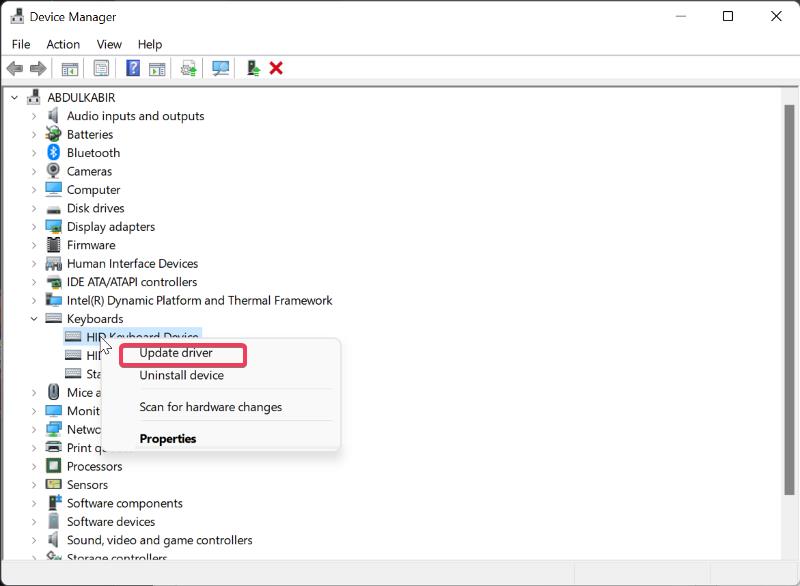This screenshot has height=586, width=800.
Task: Click the vertical scrollbar thumb
Action: pyautogui.click(x=789, y=300)
